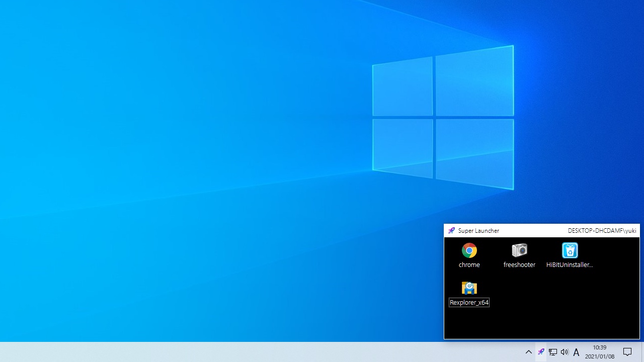Click the Super Launcher rocket title icon
This screenshot has height=362, width=644.
(x=451, y=231)
